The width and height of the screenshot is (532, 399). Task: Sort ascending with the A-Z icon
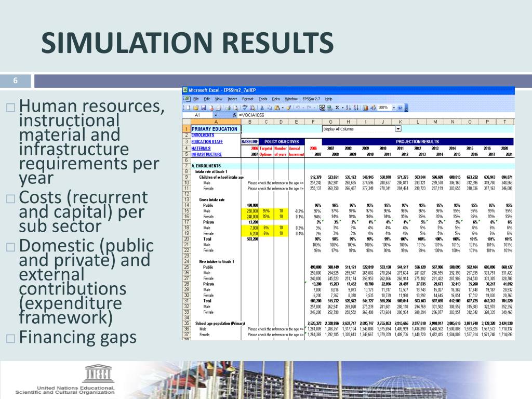pos(348,108)
